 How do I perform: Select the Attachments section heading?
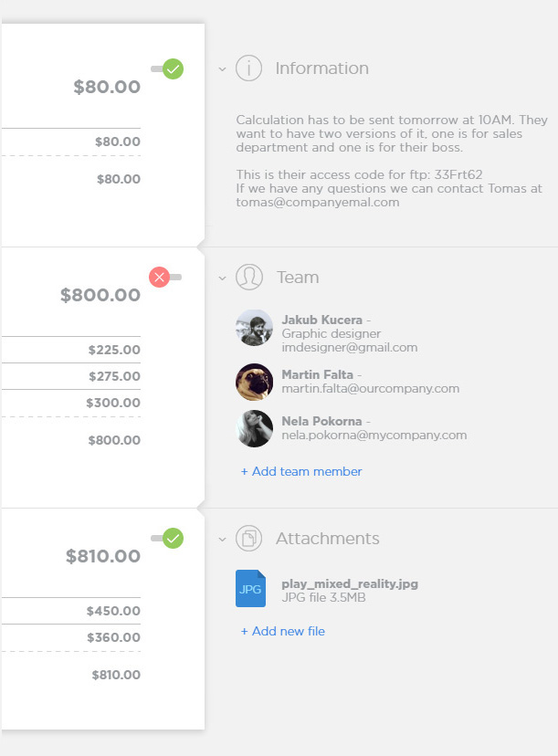tap(328, 538)
